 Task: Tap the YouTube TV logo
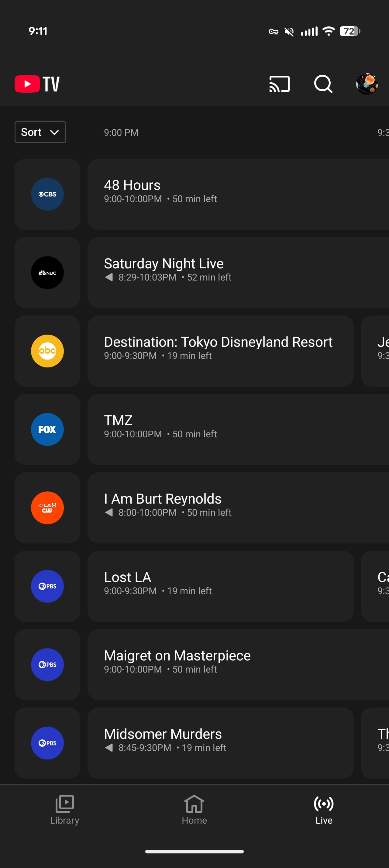pos(37,84)
